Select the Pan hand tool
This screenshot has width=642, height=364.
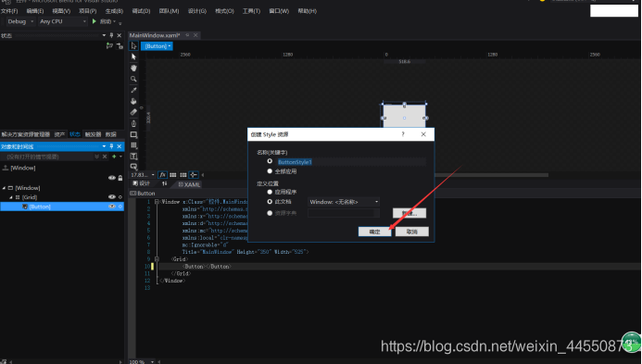pyautogui.click(x=133, y=68)
